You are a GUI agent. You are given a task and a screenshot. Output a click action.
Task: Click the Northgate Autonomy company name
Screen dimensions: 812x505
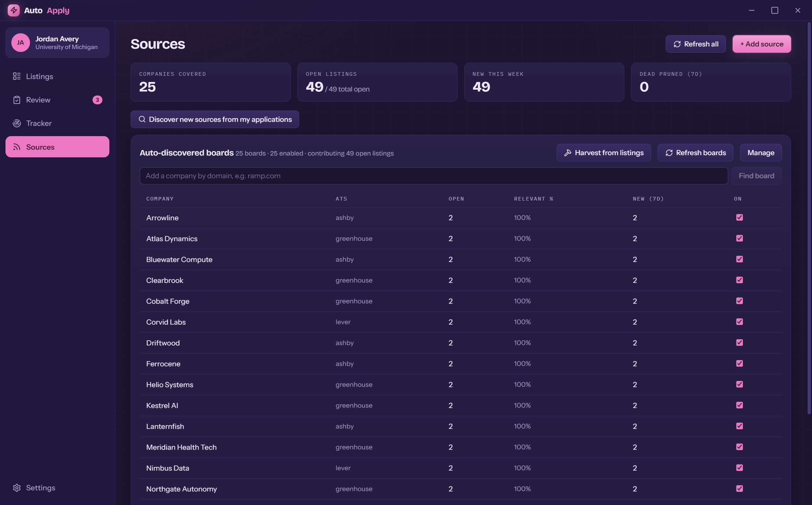tap(181, 489)
